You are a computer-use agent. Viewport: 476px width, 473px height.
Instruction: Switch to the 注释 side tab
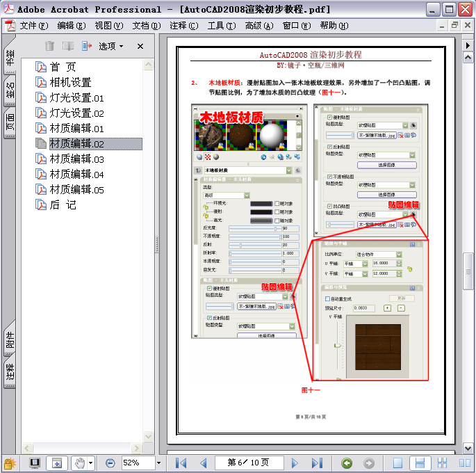tap(10, 372)
